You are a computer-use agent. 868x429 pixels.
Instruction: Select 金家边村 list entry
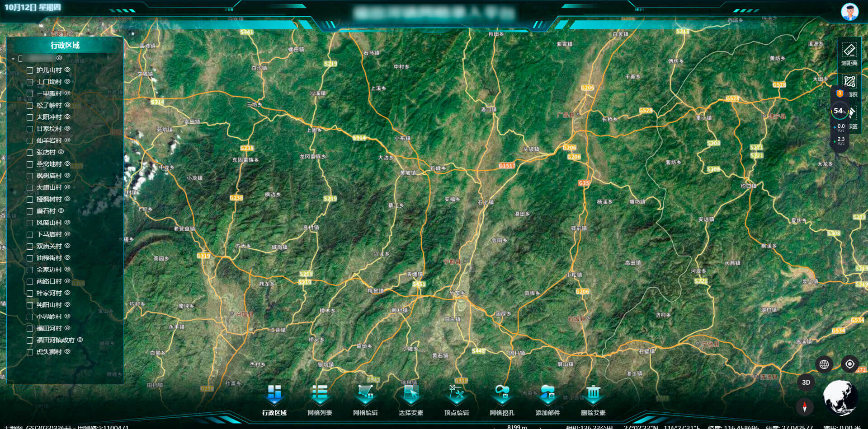[x=49, y=270]
